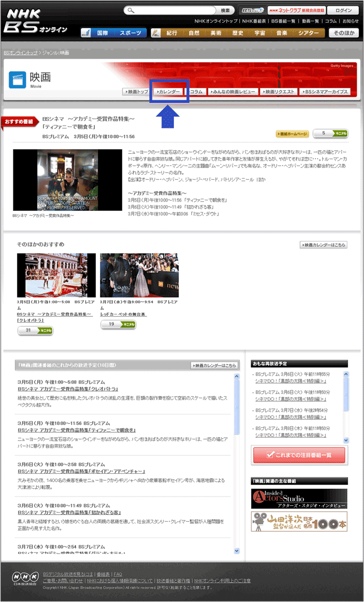Open the footer BSデジタル放送を見るには link
The height and width of the screenshot is (602, 364).
tap(68, 574)
